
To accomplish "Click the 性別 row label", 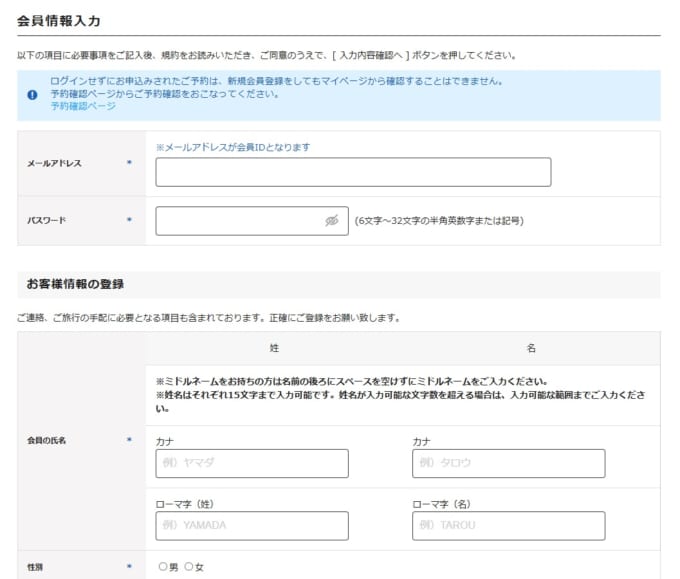I will [35, 567].
